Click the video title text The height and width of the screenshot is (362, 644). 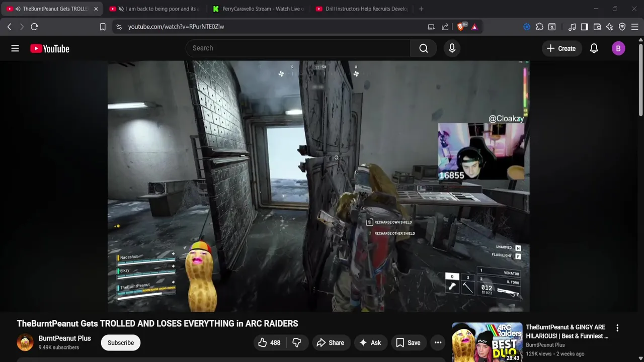click(x=157, y=324)
